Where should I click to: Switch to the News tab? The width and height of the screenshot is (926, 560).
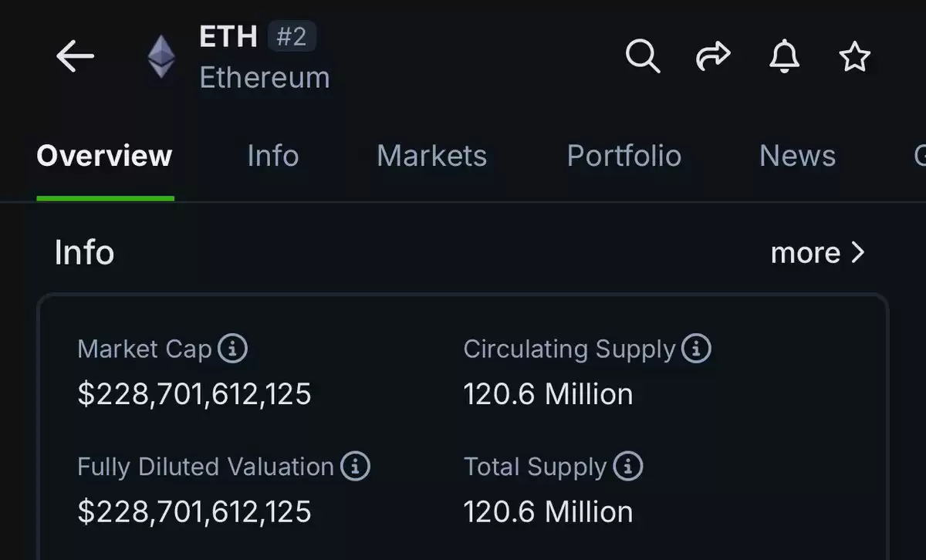[797, 156]
